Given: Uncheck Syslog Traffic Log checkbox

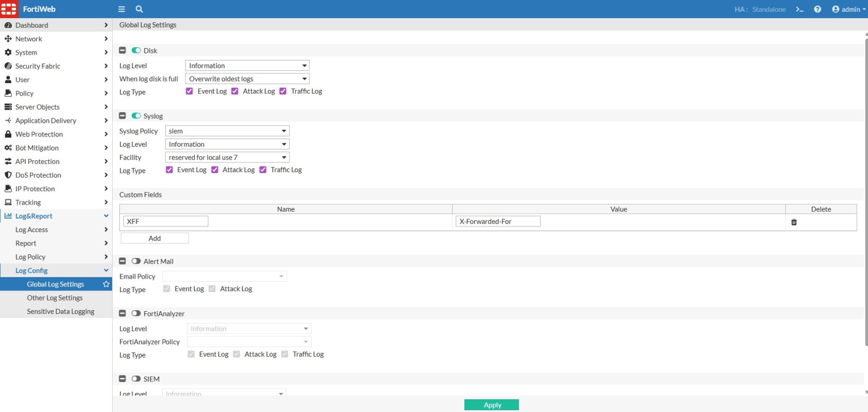Looking at the screenshot, I should pyautogui.click(x=263, y=170).
